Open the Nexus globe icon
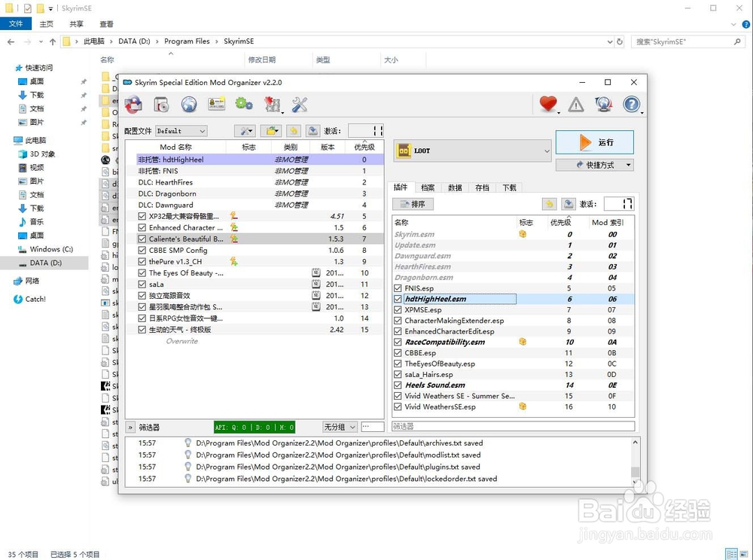 pos(189,104)
